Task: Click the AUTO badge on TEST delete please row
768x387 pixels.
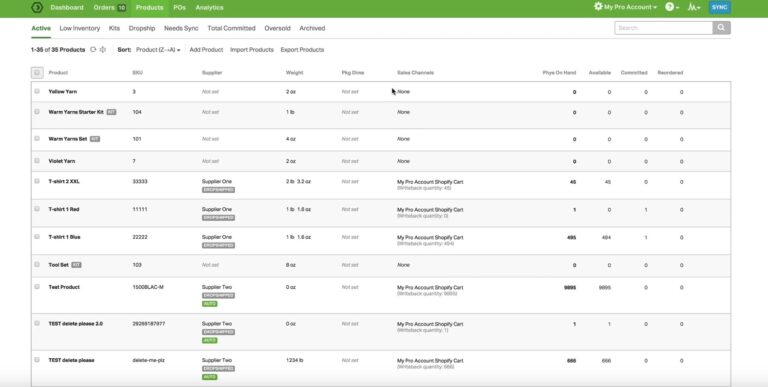Action: tap(210, 377)
